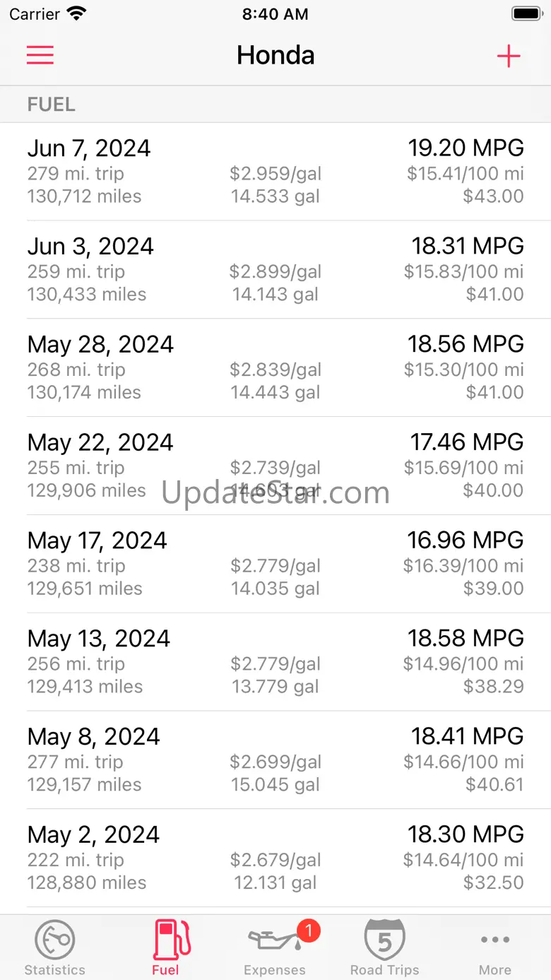Image resolution: width=551 pixels, height=980 pixels.
Task: Select the May 28, 2024 fuel record
Action: pyautogui.click(x=275, y=368)
